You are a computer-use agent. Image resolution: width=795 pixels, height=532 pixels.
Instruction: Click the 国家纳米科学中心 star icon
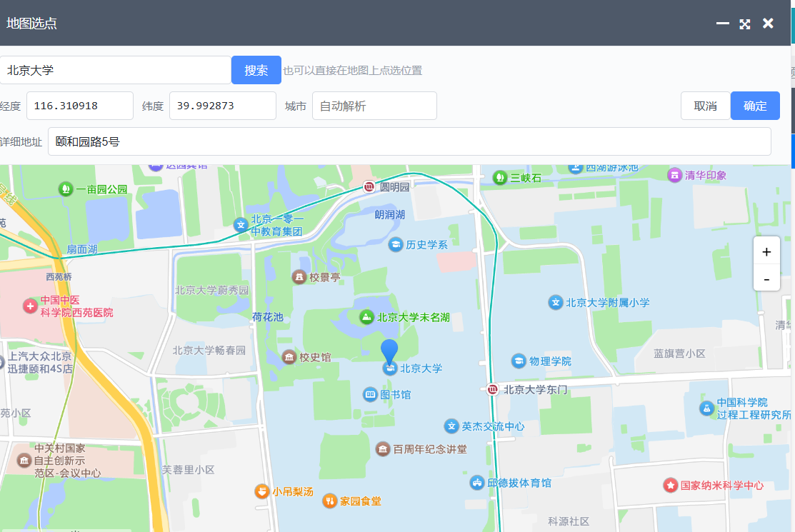[x=670, y=486]
